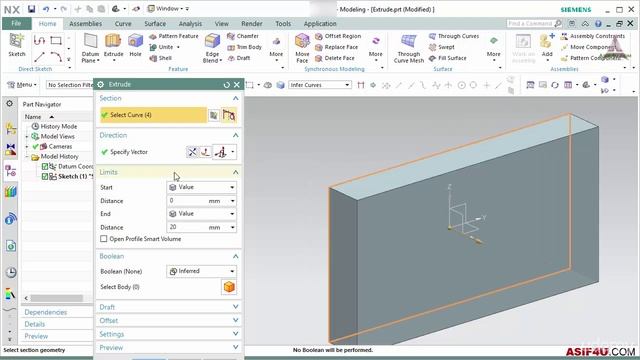Click the Part Navigator horizontal scrollbar
640x360 pixels.
[57, 298]
